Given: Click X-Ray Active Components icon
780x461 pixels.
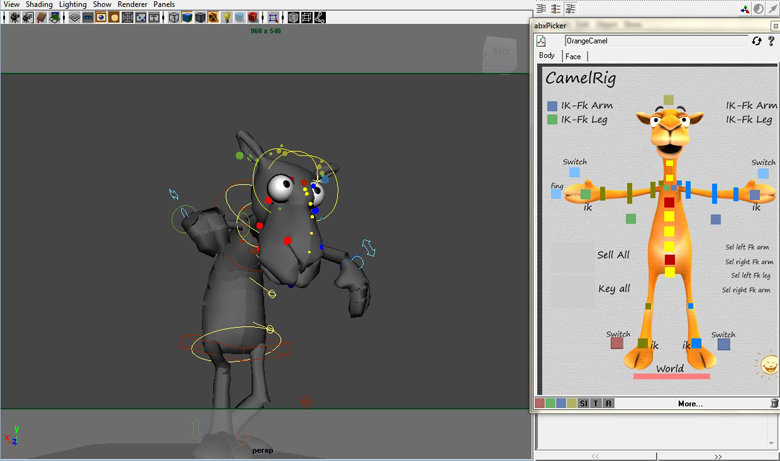Looking at the screenshot, I should click(306, 18).
